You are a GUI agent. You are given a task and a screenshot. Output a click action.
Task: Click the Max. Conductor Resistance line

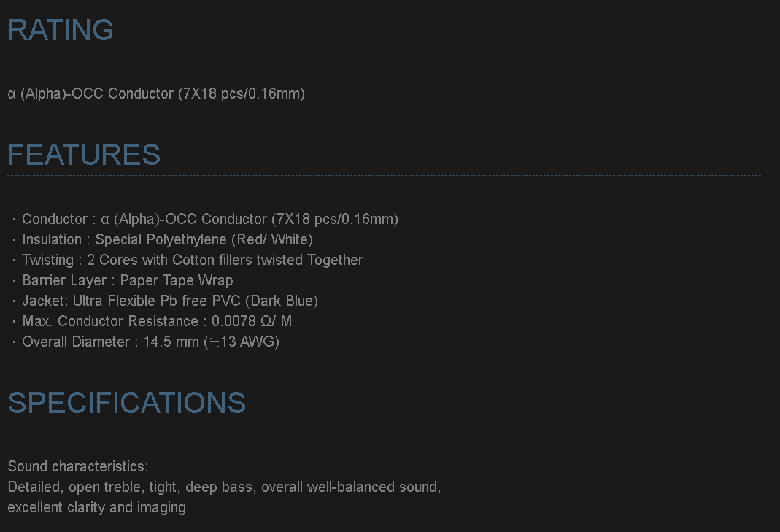pyautogui.click(x=157, y=321)
